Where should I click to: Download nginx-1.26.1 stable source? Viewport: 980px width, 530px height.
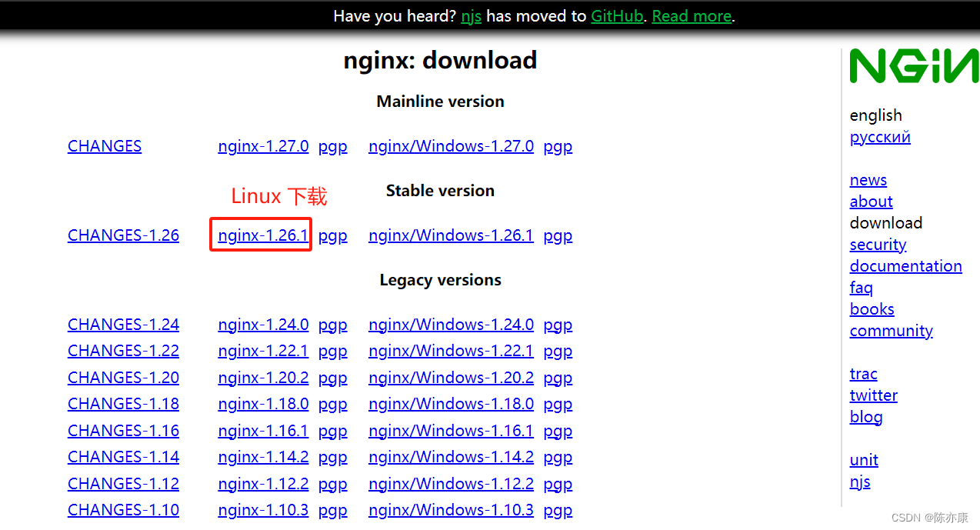[263, 235]
